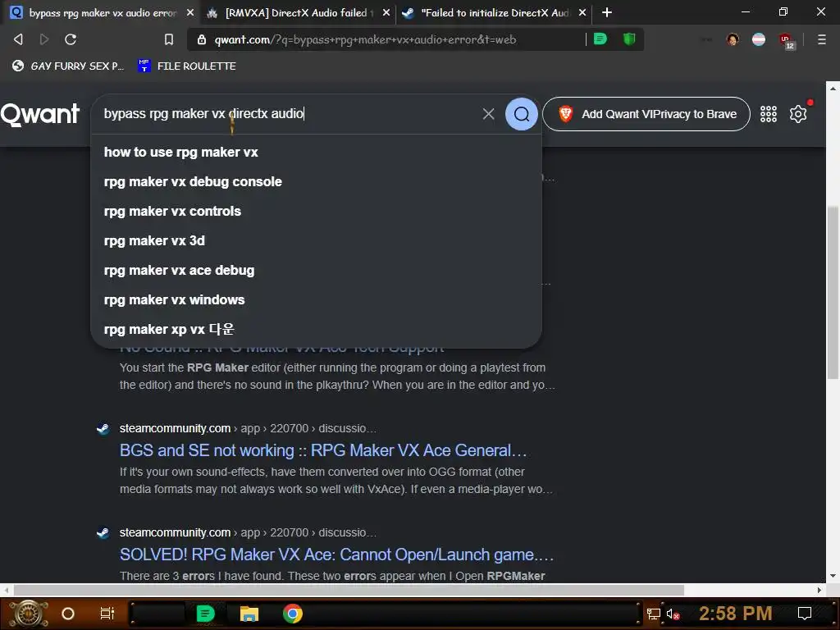The height and width of the screenshot is (630, 840).
Task: Open the notification center icon
Action: pos(805,614)
